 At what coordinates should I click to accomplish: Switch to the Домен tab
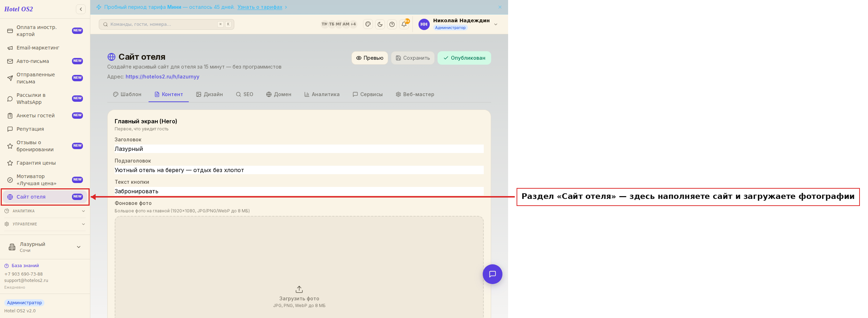point(279,94)
